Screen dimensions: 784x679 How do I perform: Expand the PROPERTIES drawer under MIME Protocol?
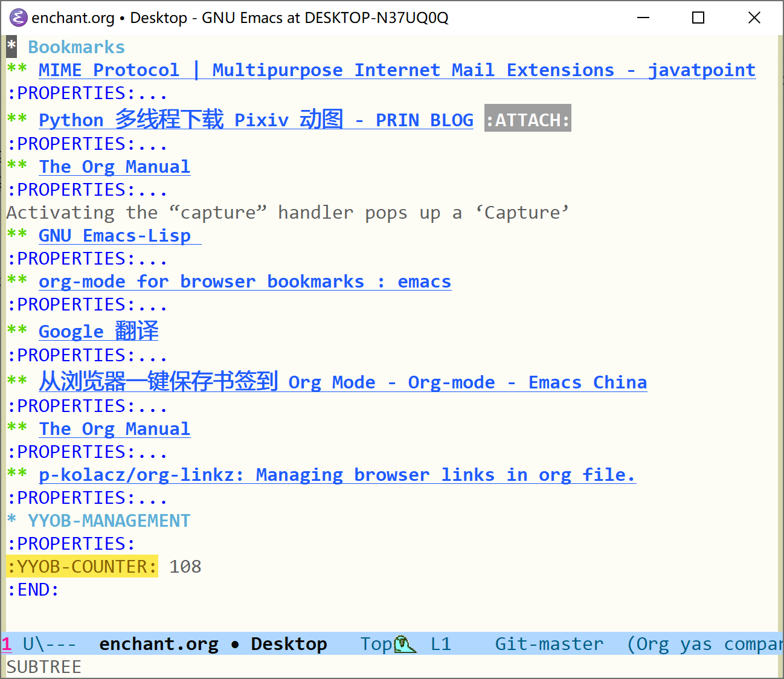87,94
